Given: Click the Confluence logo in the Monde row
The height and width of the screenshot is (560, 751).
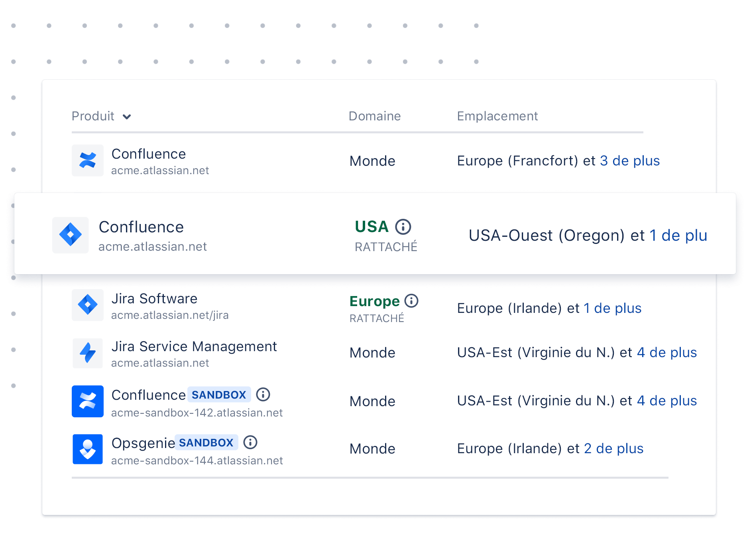Looking at the screenshot, I should [88, 161].
